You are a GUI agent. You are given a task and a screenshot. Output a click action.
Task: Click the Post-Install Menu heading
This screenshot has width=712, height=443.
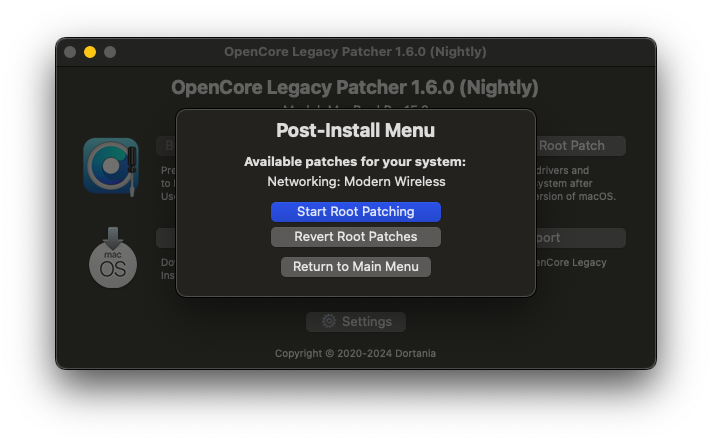[x=356, y=130]
